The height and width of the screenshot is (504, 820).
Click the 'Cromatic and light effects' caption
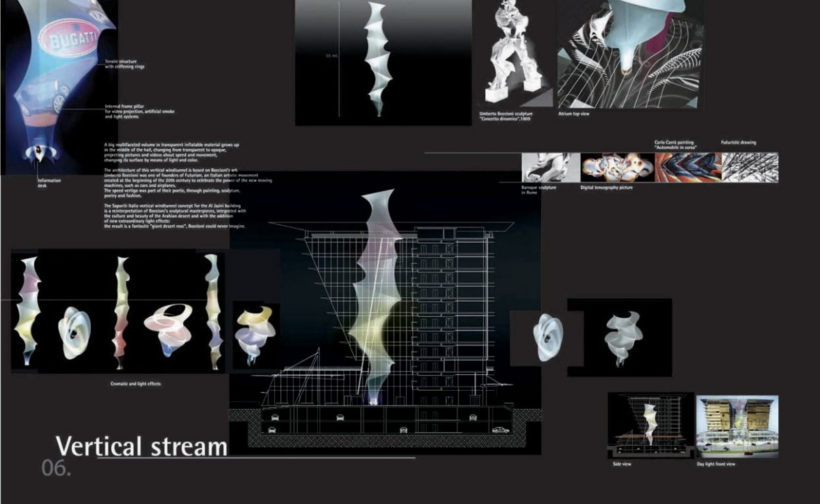click(x=135, y=384)
